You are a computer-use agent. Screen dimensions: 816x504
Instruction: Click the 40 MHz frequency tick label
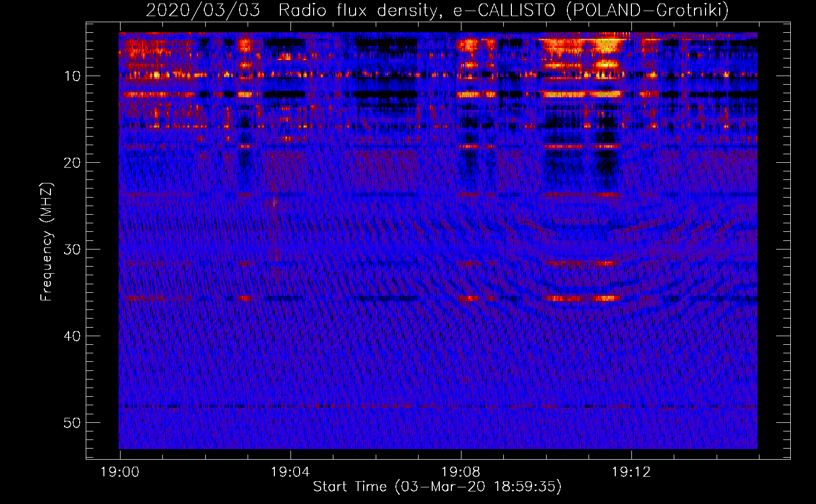coord(73,336)
